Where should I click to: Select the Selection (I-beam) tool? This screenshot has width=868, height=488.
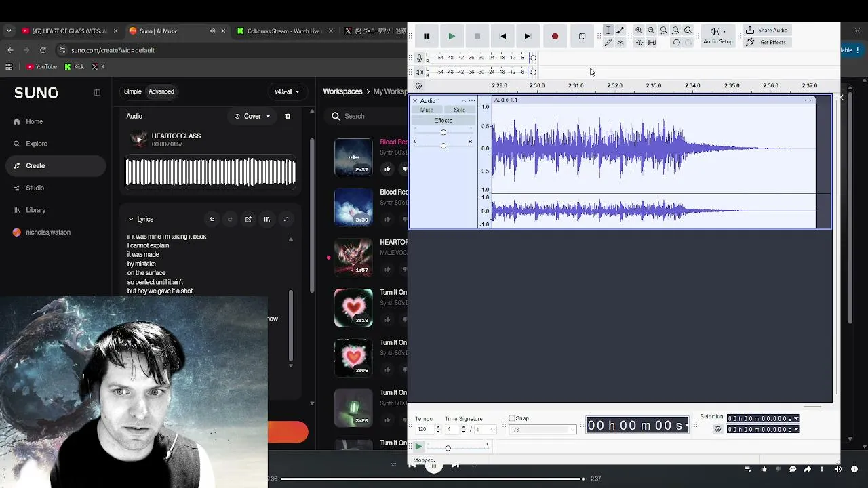click(x=608, y=30)
